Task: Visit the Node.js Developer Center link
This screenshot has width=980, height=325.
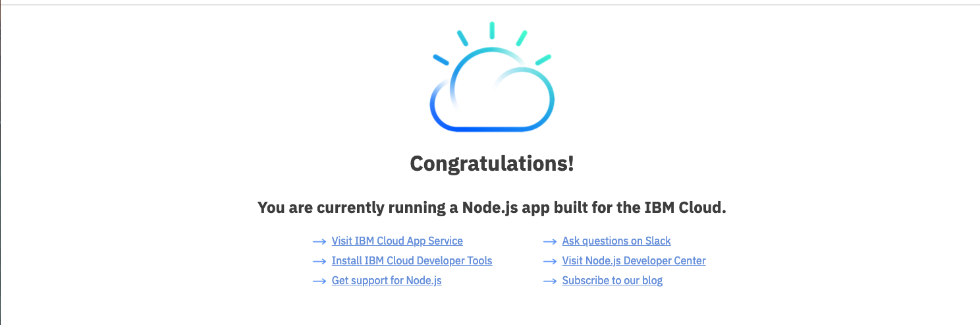Action: 634,261
